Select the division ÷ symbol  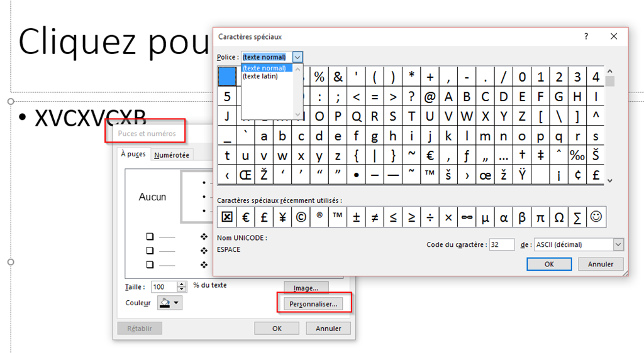coord(430,217)
